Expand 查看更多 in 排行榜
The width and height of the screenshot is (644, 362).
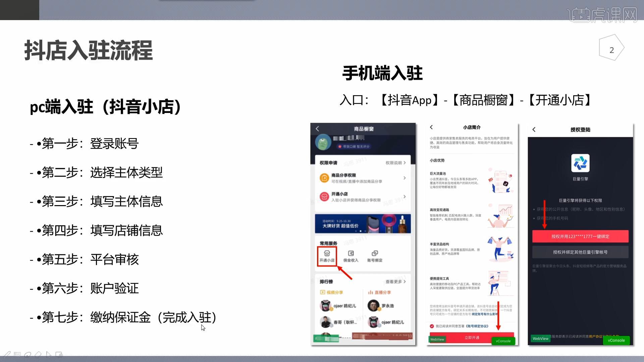click(395, 282)
